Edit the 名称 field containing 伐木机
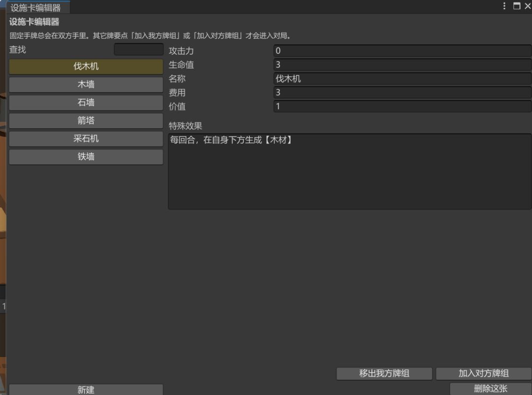 click(x=402, y=78)
